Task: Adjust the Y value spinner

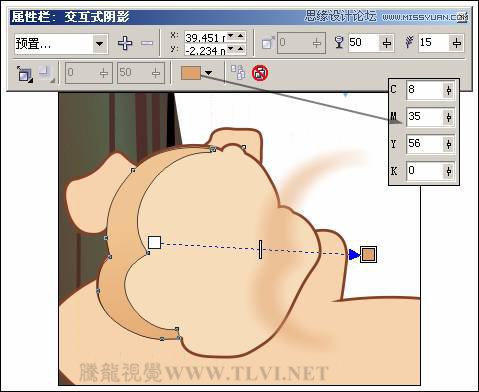Action: 449,144
